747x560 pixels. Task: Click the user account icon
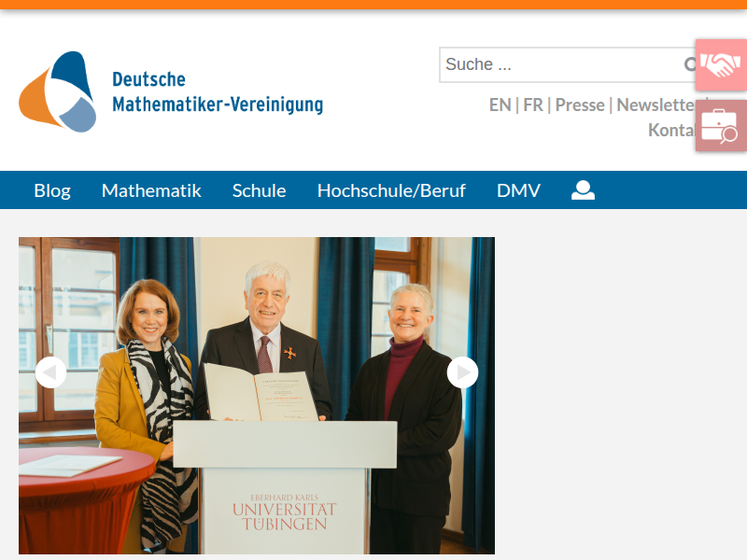pyautogui.click(x=583, y=190)
